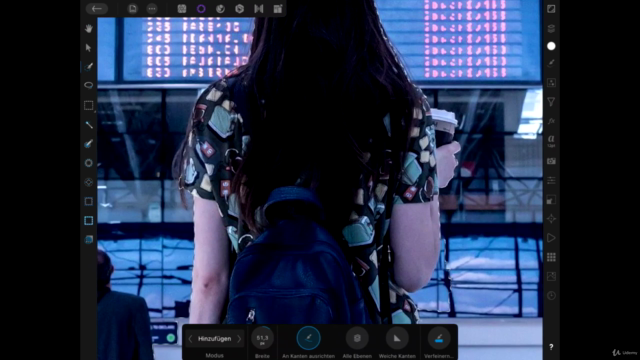Switch to the Tone Mapping persona icon
The width and height of the screenshot is (640, 360).
(x=259, y=9)
